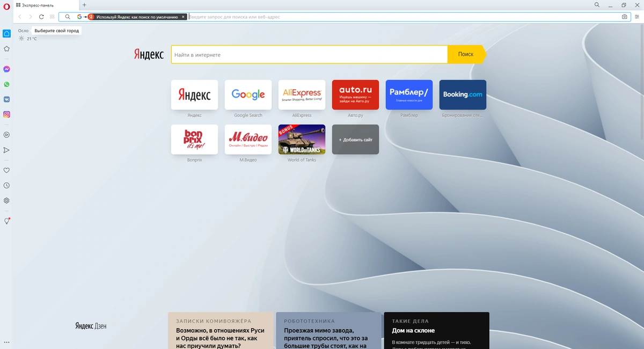The image size is (644, 349).
Task: Open Easy Setup panel icon
Action: tap(636, 17)
